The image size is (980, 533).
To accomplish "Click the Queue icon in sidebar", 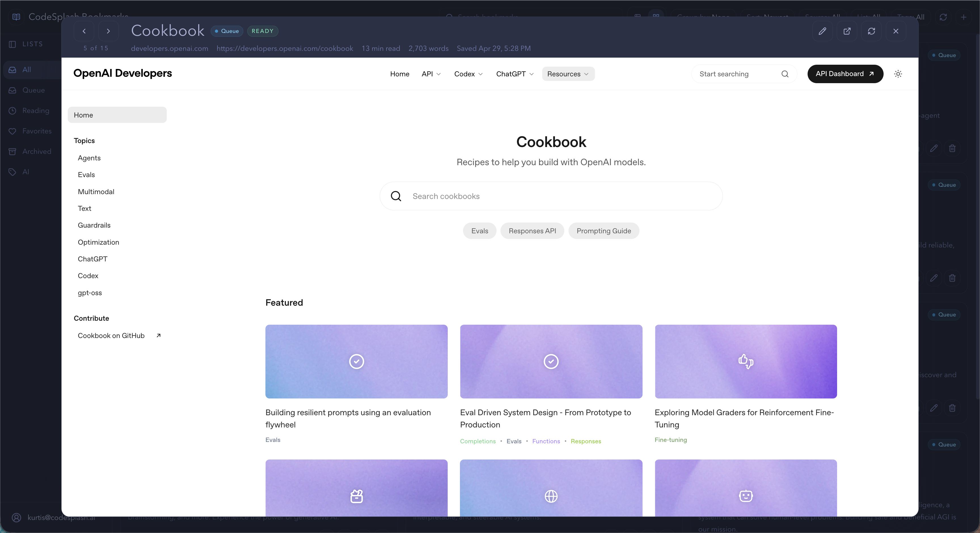I will click(x=12, y=90).
